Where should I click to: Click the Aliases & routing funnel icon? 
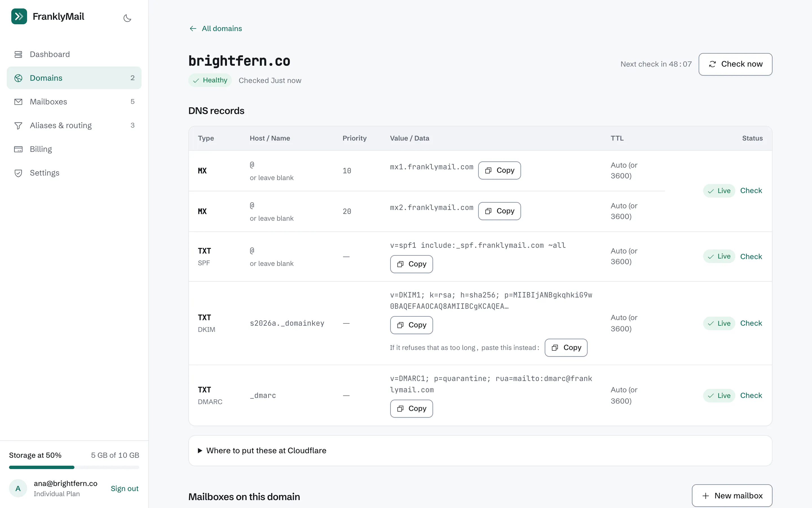coord(18,125)
